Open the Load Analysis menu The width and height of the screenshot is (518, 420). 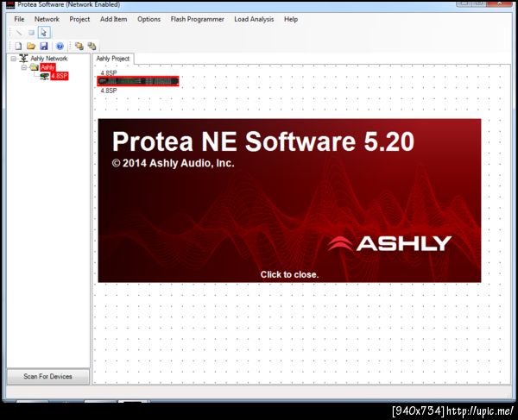pyautogui.click(x=254, y=19)
